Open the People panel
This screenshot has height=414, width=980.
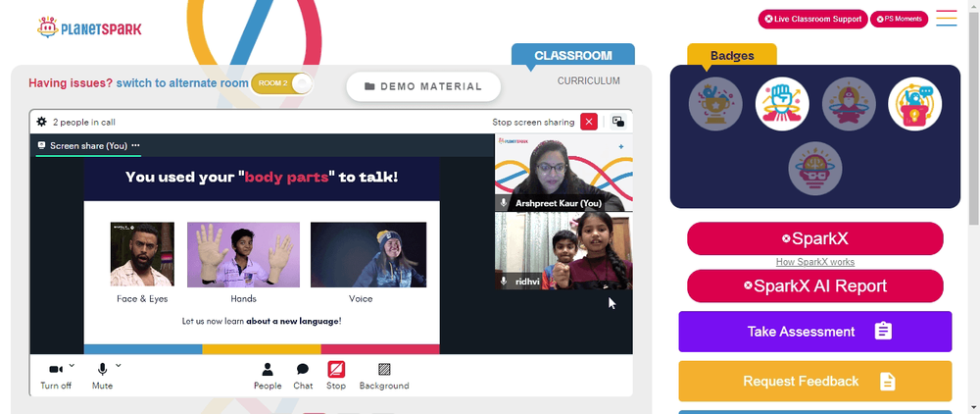[268, 376]
